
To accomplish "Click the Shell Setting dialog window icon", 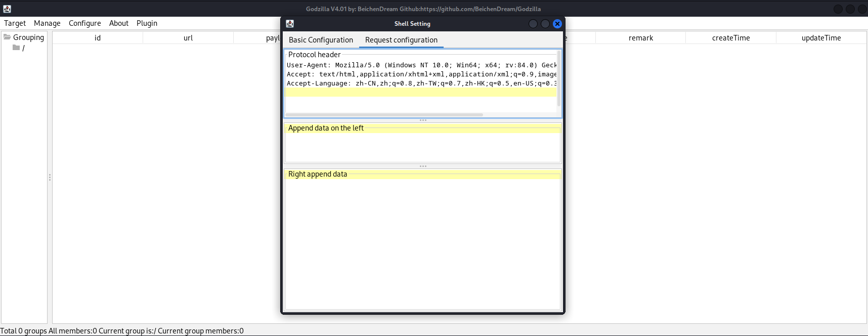I will (x=290, y=24).
